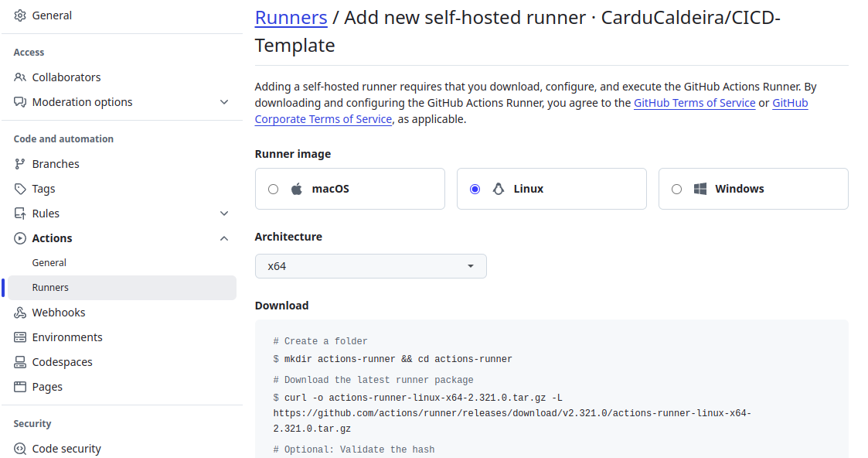Image resolution: width=868 pixels, height=458 pixels.
Task: Click the 'Runner image' heading
Action: coord(293,154)
